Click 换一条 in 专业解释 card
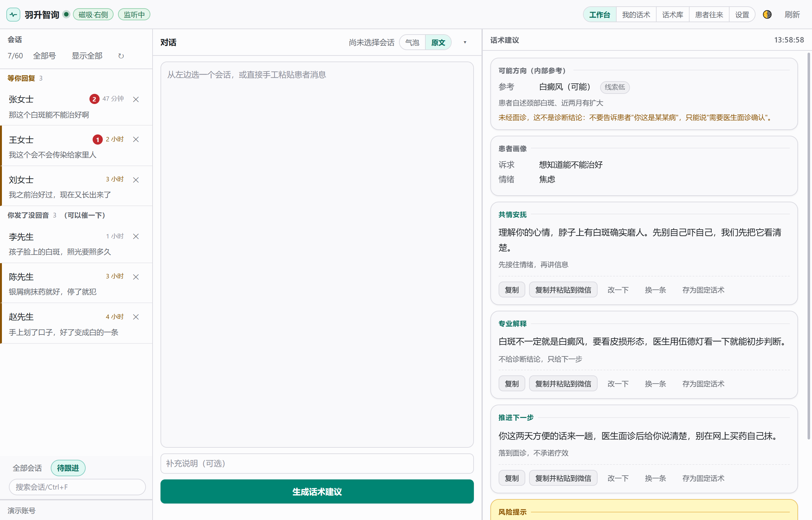 click(x=655, y=384)
